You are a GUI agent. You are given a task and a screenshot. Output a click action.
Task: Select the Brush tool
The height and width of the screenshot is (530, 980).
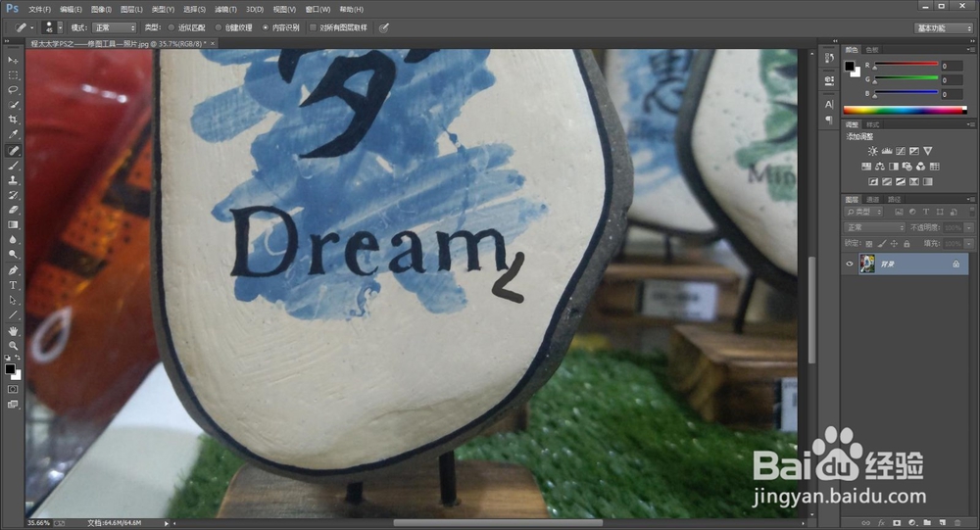click(13, 166)
